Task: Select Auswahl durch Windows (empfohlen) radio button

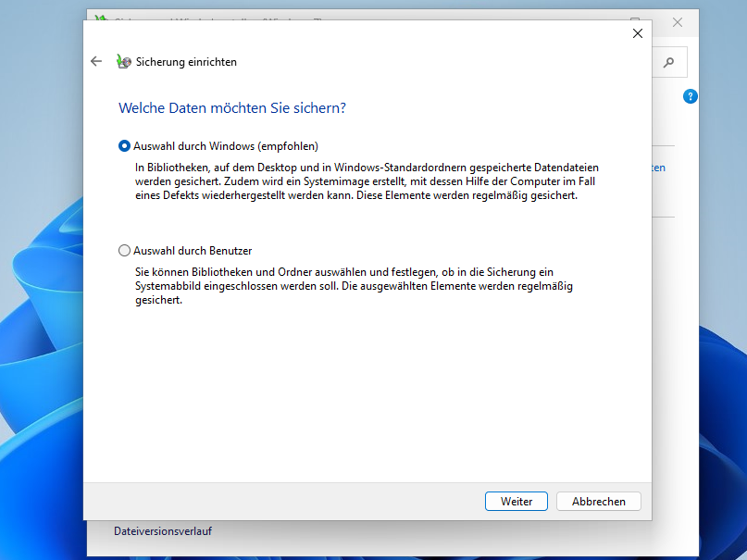Action: (125, 146)
